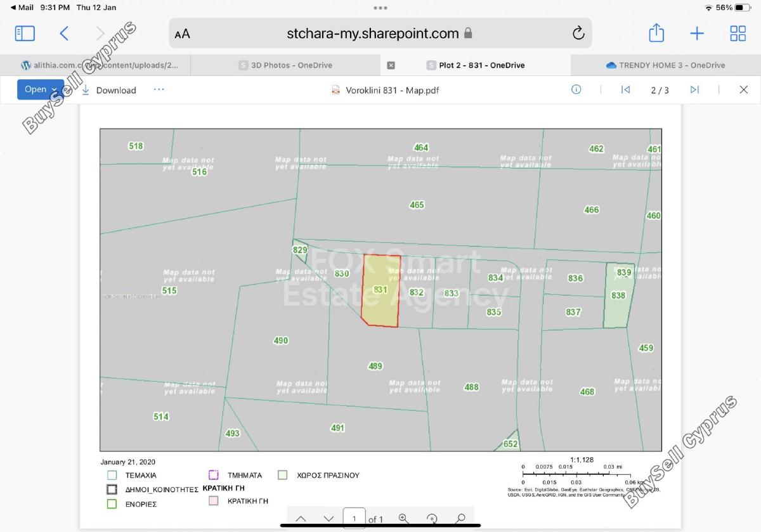Tap the PDF page number field
The width and height of the screenshot is (761, 532).
[x=354, y=519]
